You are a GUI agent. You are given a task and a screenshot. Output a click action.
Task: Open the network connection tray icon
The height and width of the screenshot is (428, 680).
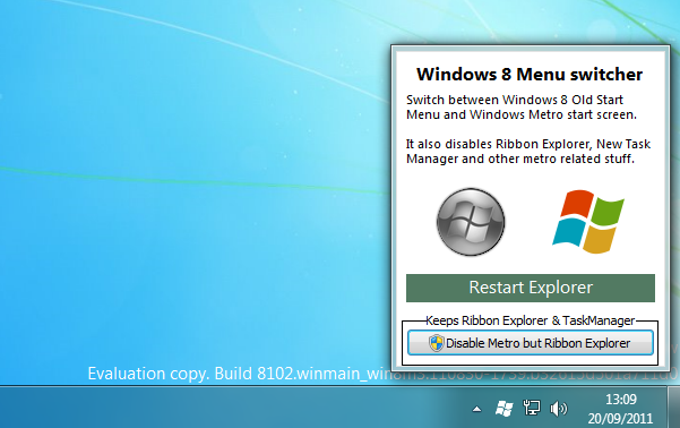tap(532, 408)
